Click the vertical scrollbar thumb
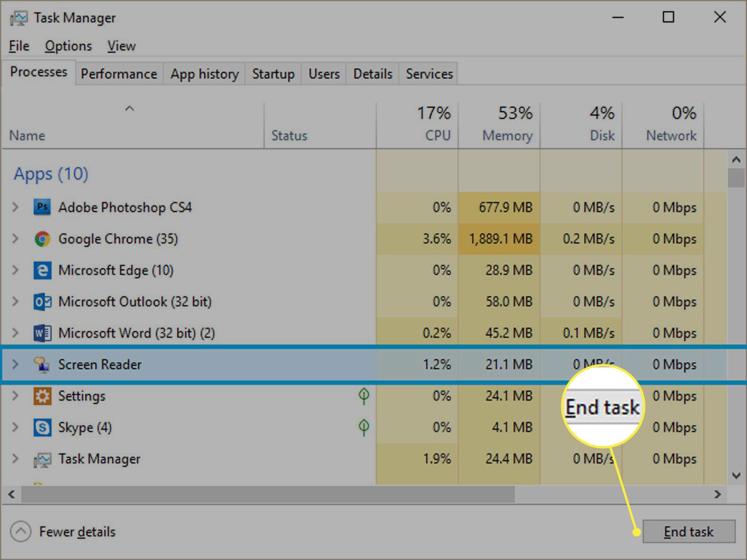747x560 pixels. 736,178
